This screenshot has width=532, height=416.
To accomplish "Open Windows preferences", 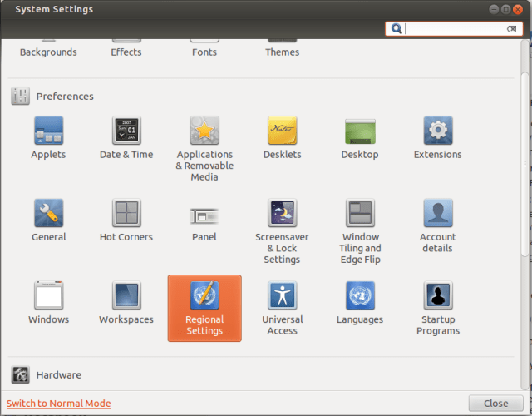I will click(48, 296).
